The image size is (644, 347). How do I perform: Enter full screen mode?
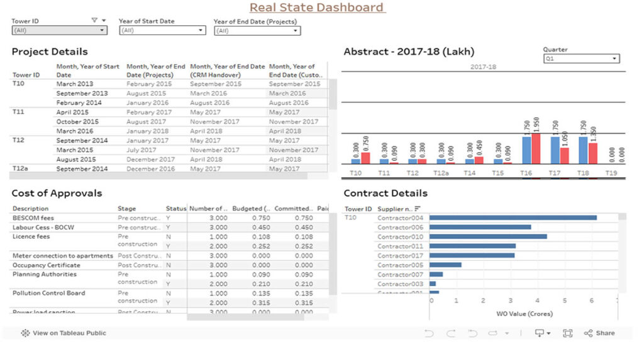[x=567, y=333]
